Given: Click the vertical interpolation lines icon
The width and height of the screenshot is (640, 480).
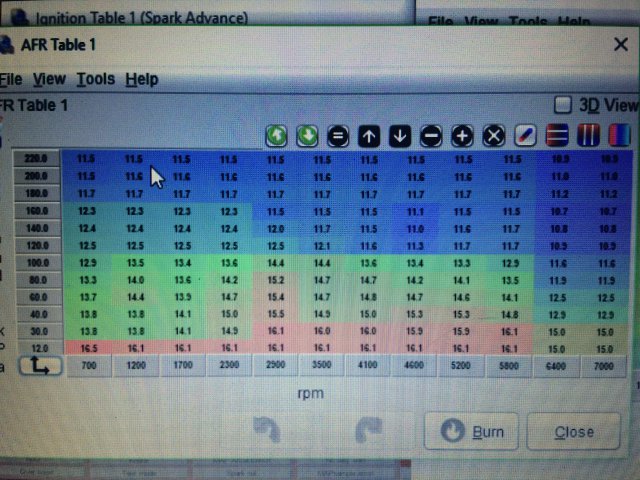Looking at the screenshot, I should (x=589, y=135).
